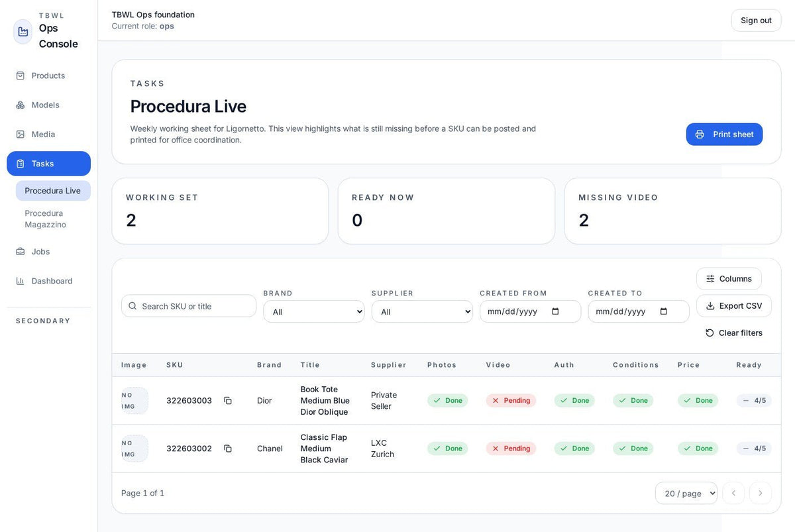The height and width of the screenshot is (532, 795).
Task: Open Products from the sidebar
Action: click(48, 76)
